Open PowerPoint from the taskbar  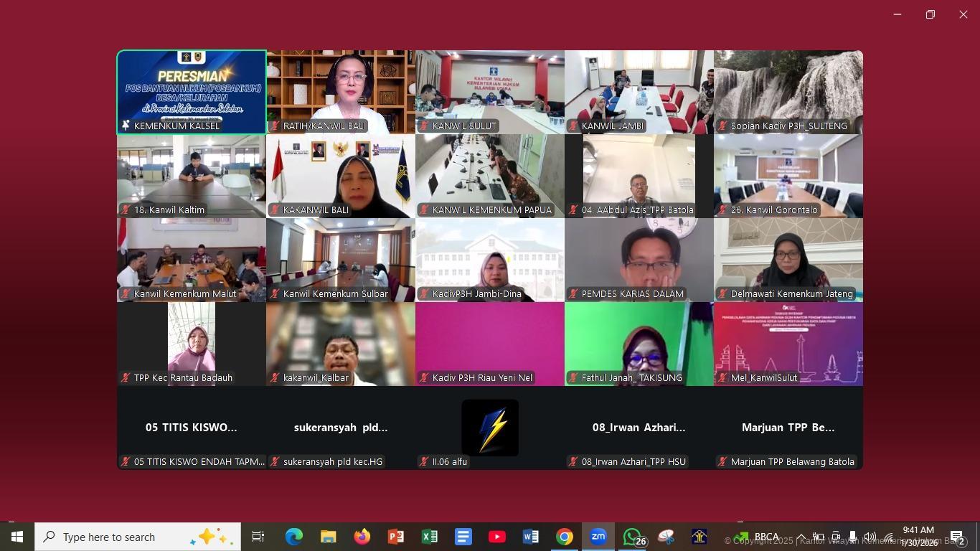point(395,537)
